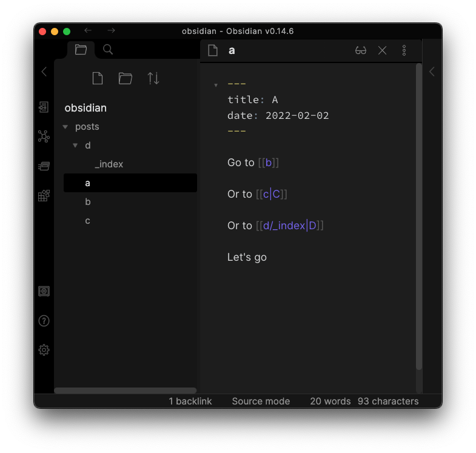Open the vault switcher icon
The width and height of the screenshot is (476, 453).
click(x=44, y=292)
